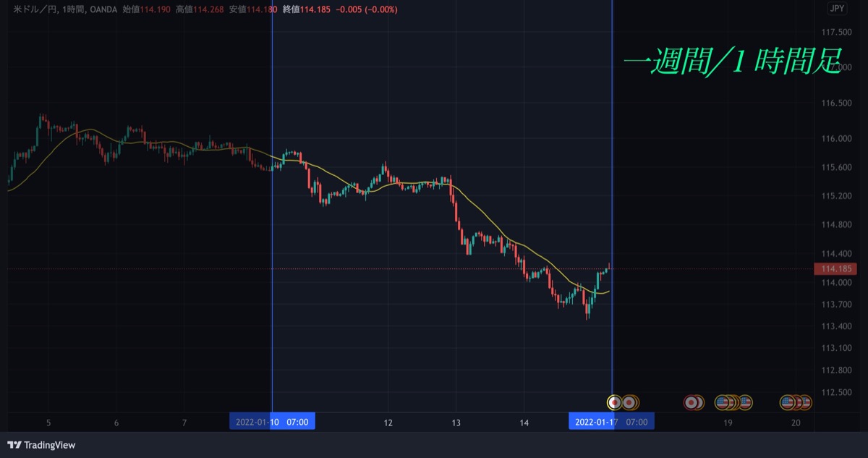
Task: Click the US flag event icon right of 19
Action: coord(745,402)
